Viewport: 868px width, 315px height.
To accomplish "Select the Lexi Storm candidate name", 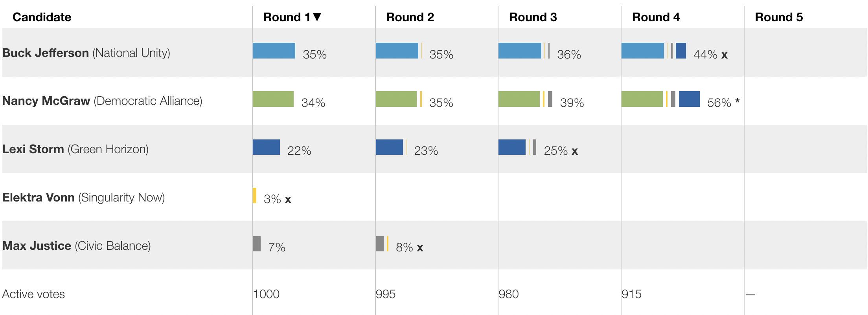I will [x=33, y=149].
